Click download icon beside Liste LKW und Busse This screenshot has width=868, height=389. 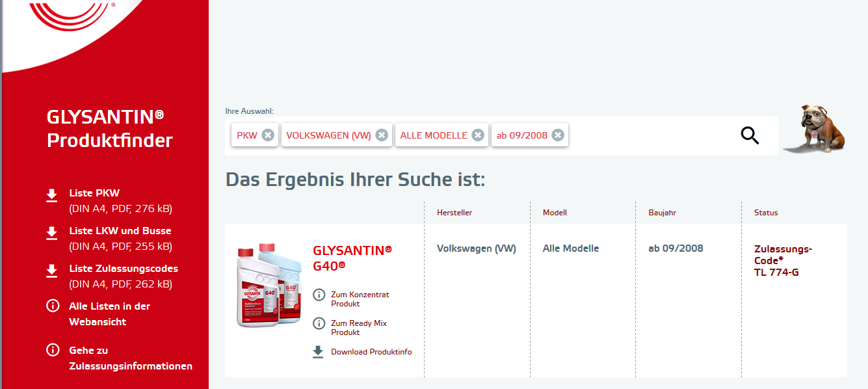click(52, 233)
